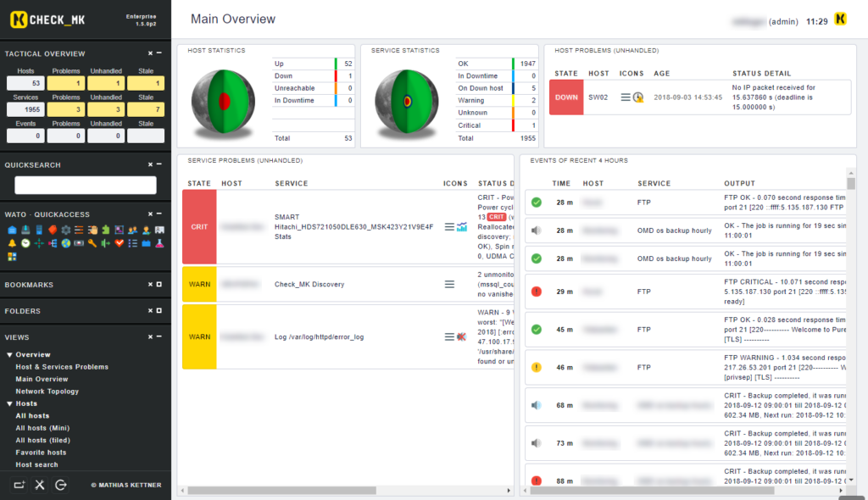This screenshot has height=500, width=868.
Task: Click the green puzzle piece WATO icon
Action: pos(106,230)
